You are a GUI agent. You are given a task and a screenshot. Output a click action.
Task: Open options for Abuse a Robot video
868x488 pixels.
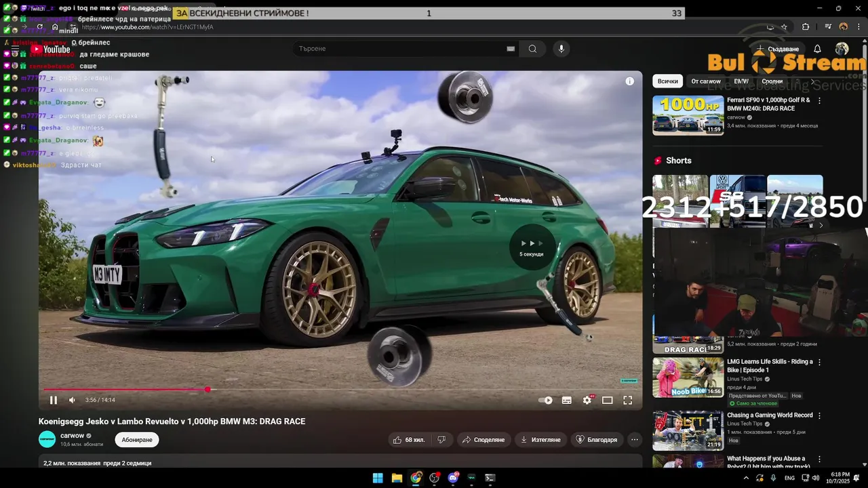coord(819,459)
